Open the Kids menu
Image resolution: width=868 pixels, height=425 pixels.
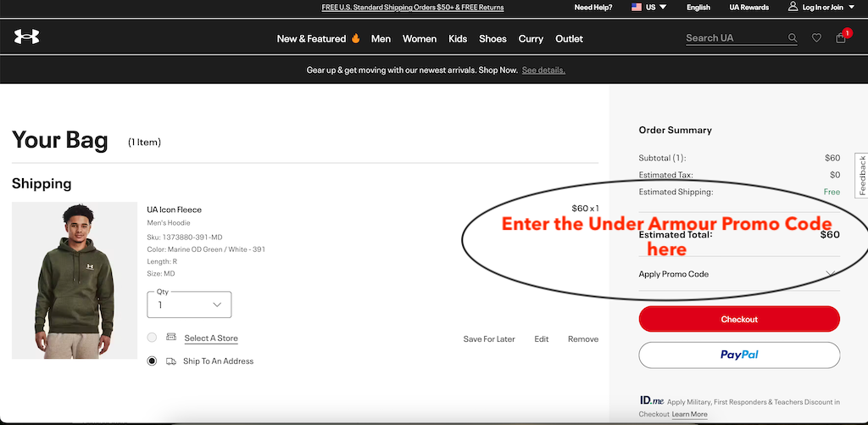458,38
